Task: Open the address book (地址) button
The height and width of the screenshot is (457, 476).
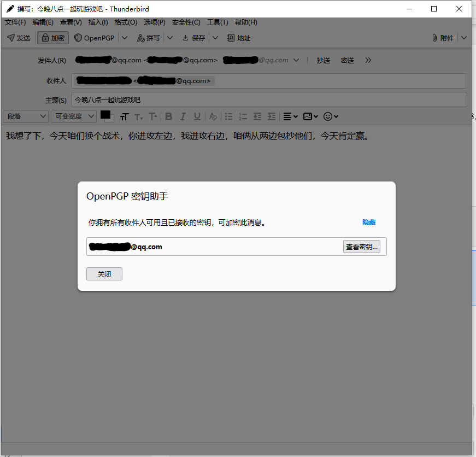Action: [x=239, y=38]
